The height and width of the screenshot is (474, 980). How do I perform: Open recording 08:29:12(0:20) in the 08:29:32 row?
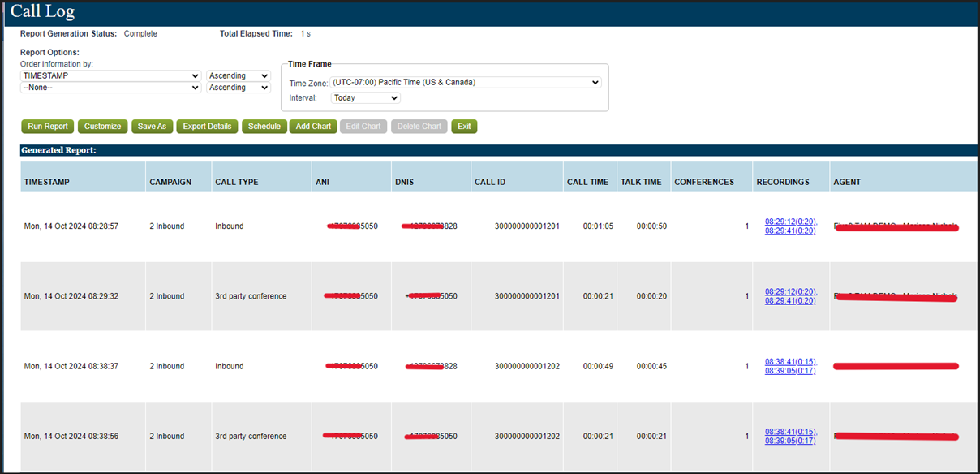(x=791, y=291)
